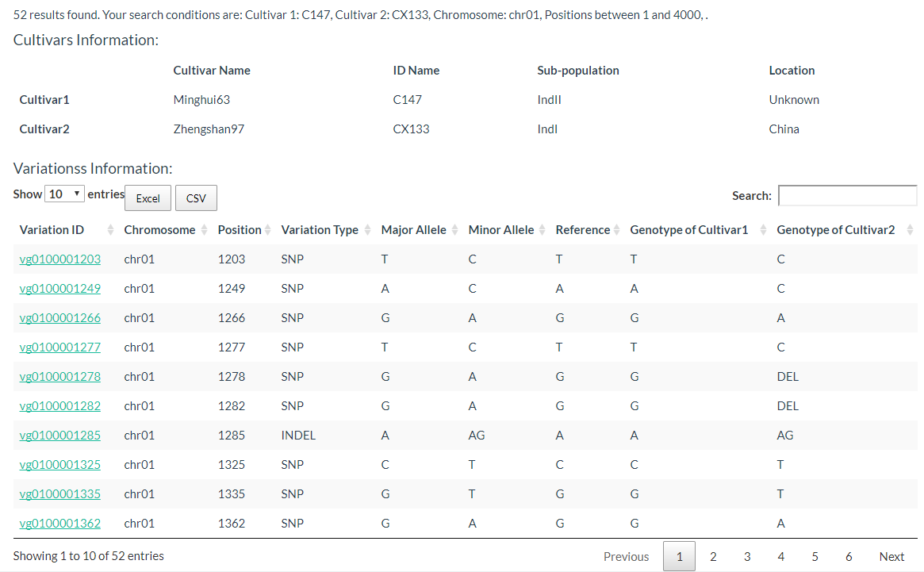Sort by Minor Allele column arrows
This screenshot has width=924, height=572.
pos(543,230)
